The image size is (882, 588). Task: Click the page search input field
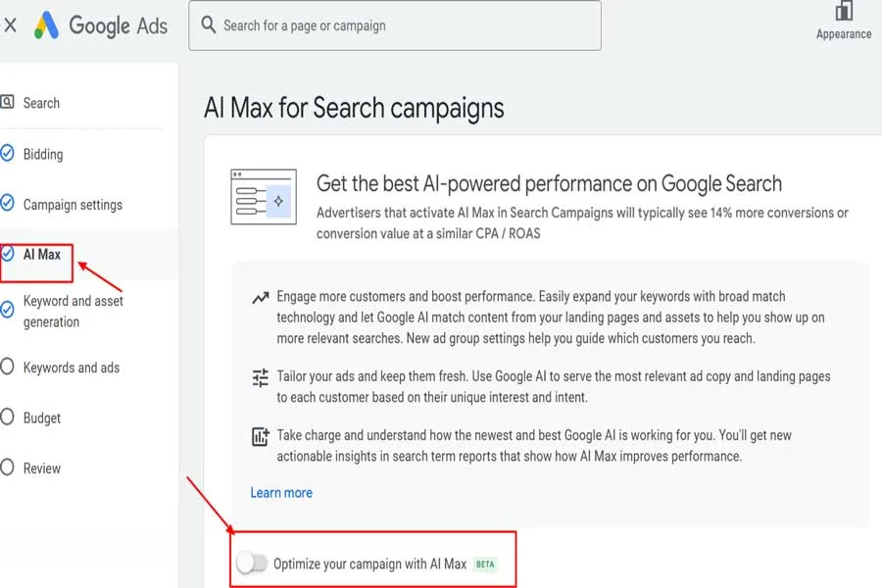tap(392, 25)
